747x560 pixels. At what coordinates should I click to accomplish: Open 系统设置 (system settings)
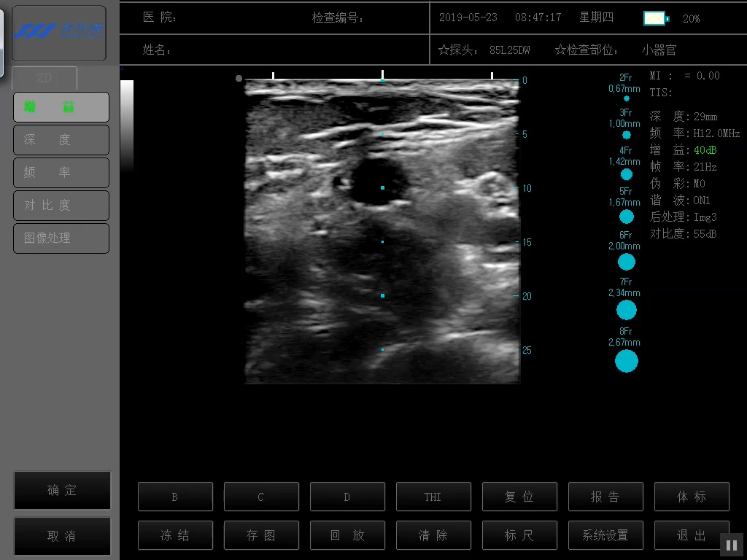[x=605, y=535]
